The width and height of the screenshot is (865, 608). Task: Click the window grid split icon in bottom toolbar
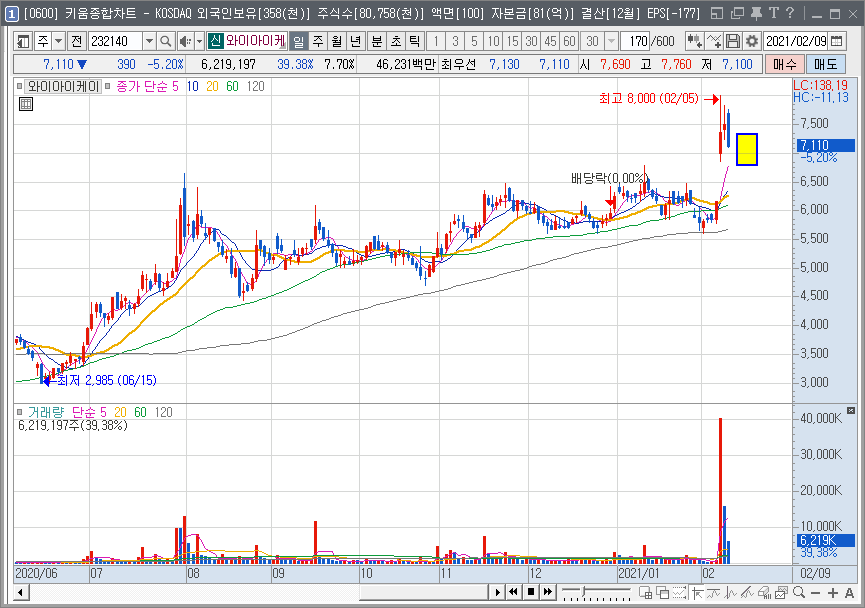(645, 593)
